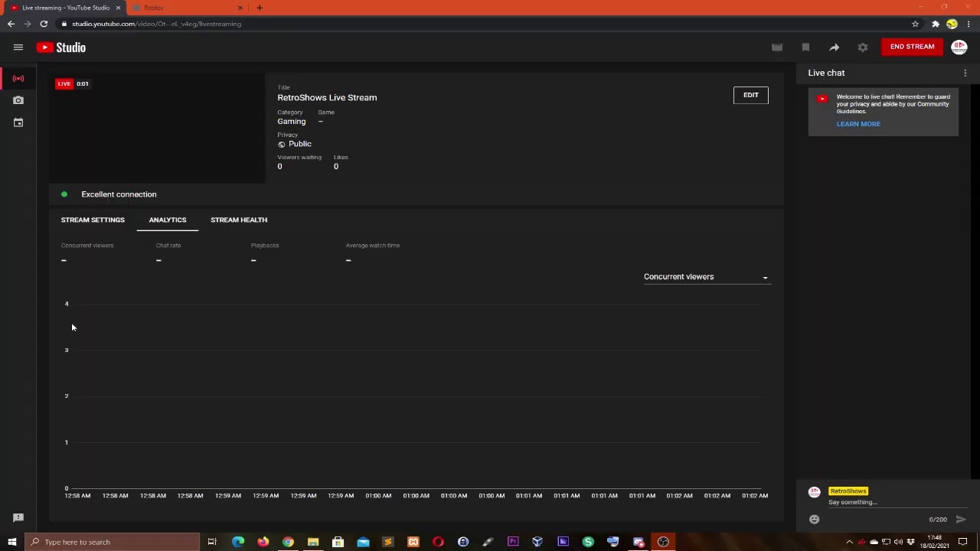Click the browser address bar URL
This screenshot has height=551, width=980.
pyautogui.click(x=156, y=24)
